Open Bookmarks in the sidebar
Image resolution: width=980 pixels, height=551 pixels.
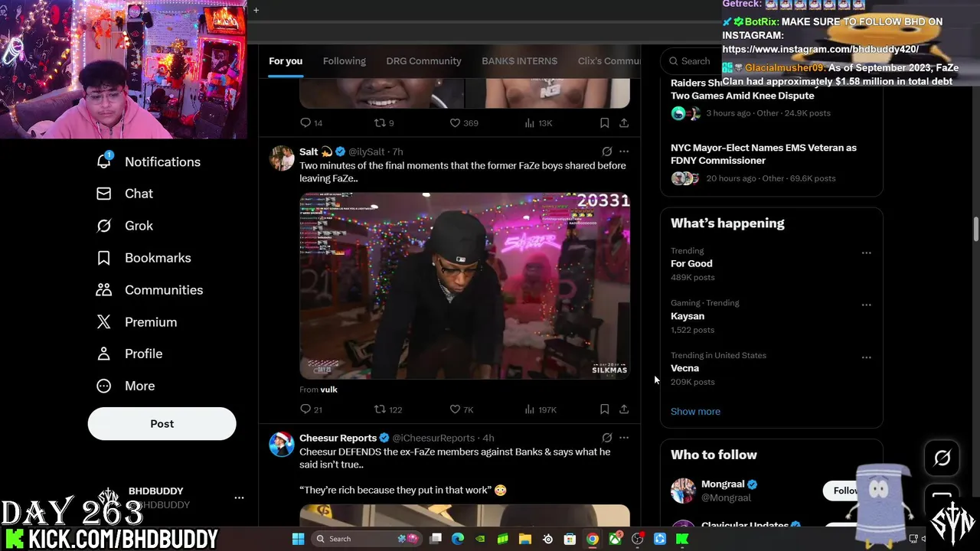(143, 258)
